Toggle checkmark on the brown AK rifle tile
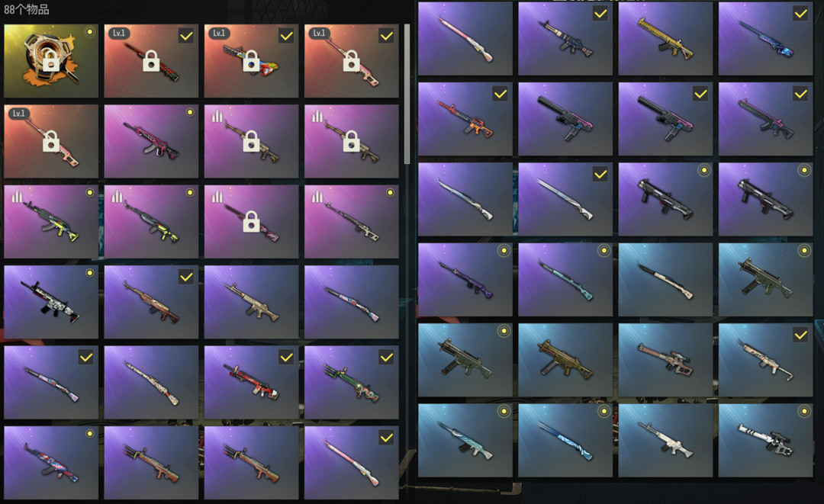Viewport: 824px width, 504px height. click(x=186, y=277)
